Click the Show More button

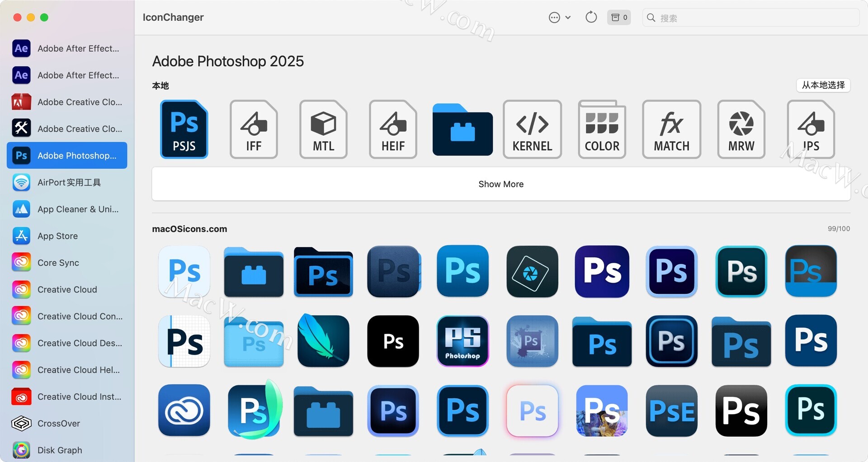point(501,184)
